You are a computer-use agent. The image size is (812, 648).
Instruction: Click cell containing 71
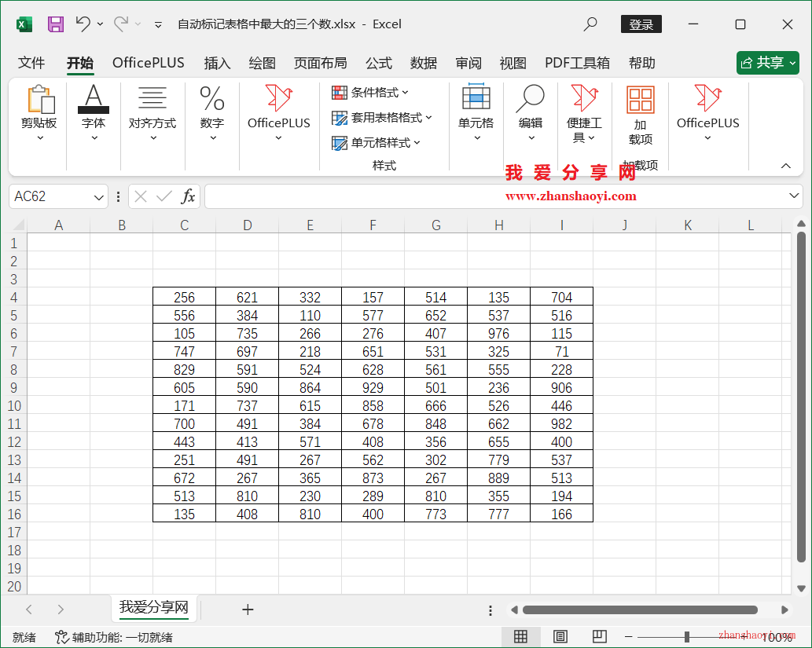tap(561, 352)
